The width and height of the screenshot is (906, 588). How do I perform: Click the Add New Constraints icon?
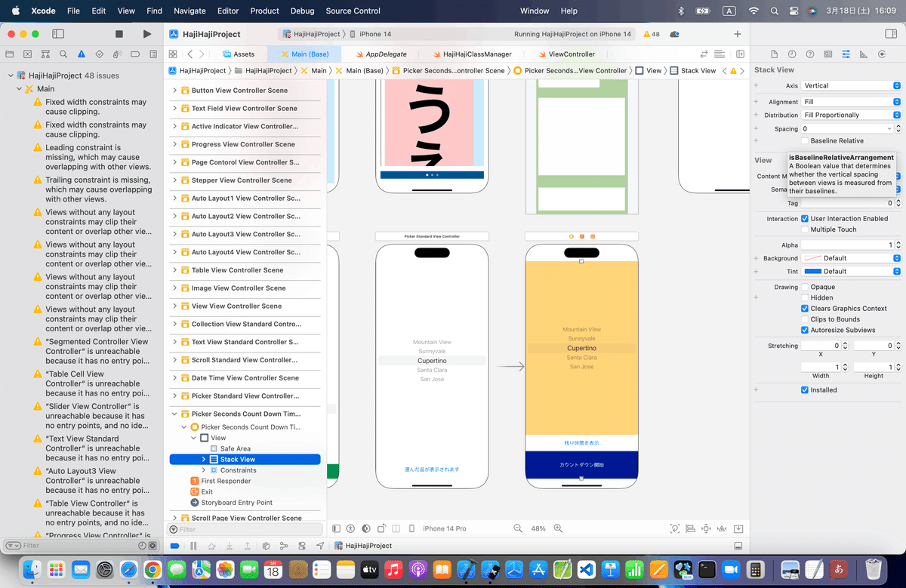tap(707, 529)
